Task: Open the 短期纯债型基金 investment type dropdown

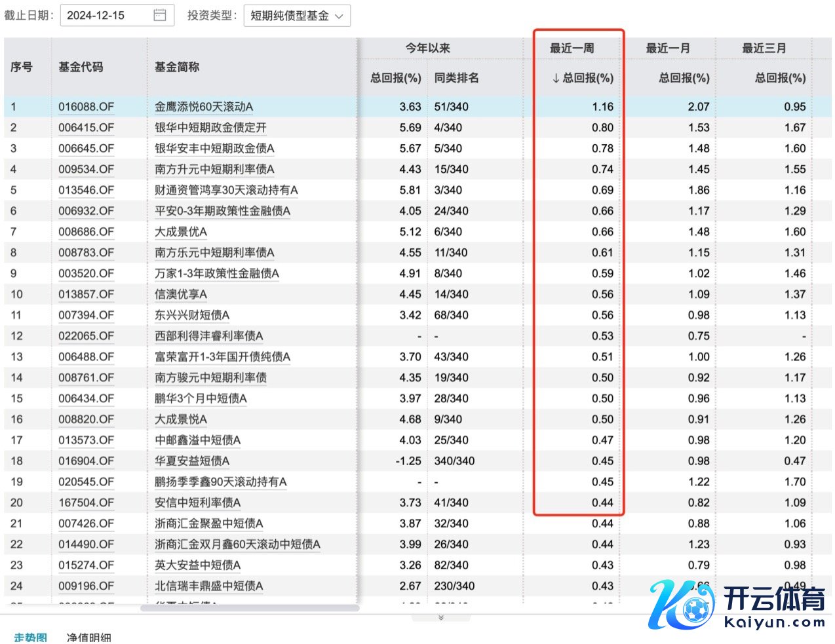Action: pos(297,16)
